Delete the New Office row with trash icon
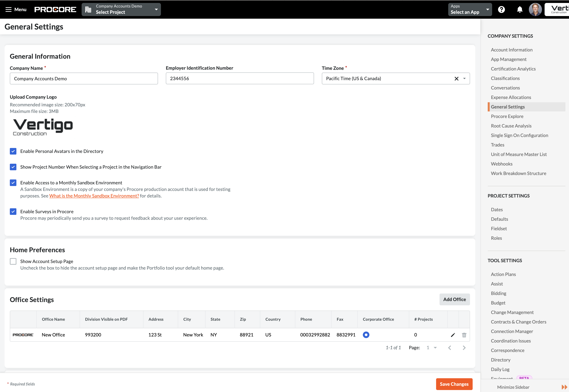 coord(464,335)
